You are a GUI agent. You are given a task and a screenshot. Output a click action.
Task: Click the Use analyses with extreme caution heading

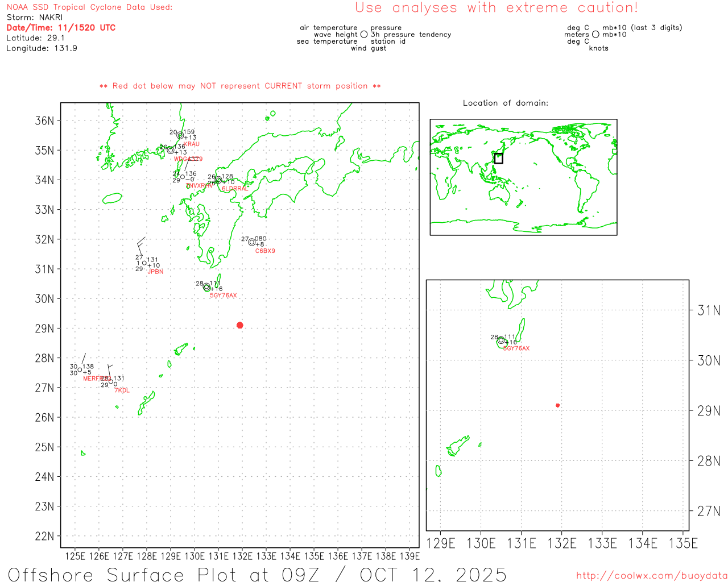click(497, 8)
